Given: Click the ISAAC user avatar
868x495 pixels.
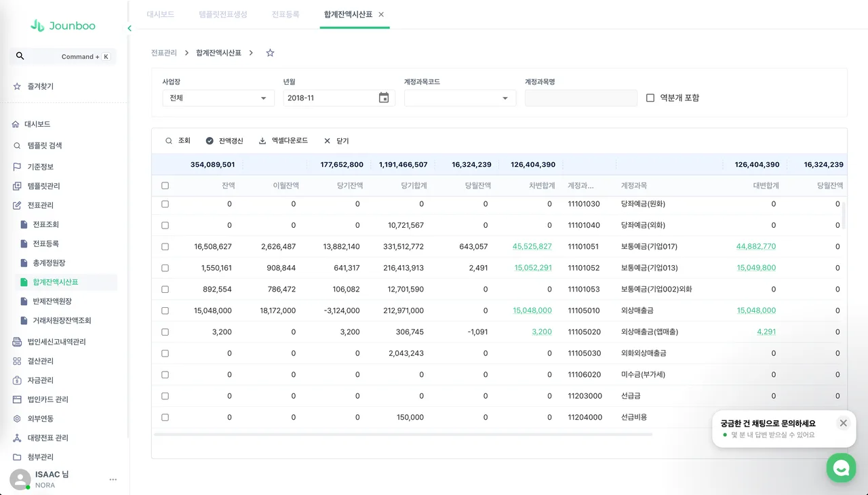Looking at the screenshot, I should click(20, 479).
